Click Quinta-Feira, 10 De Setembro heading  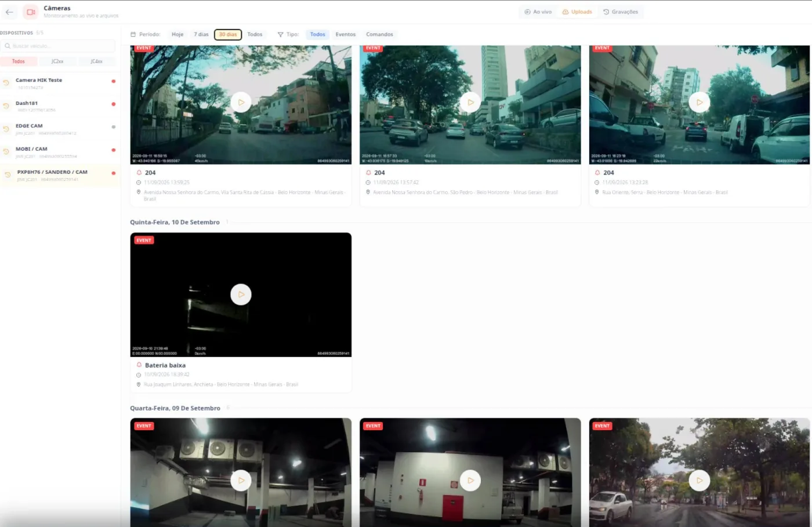point(175,223)
